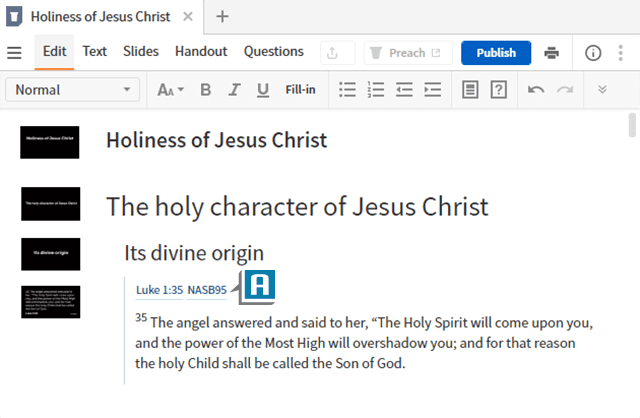Open the Normal paragraph style dropdown

pyautogui.click(x=73, y=90)
